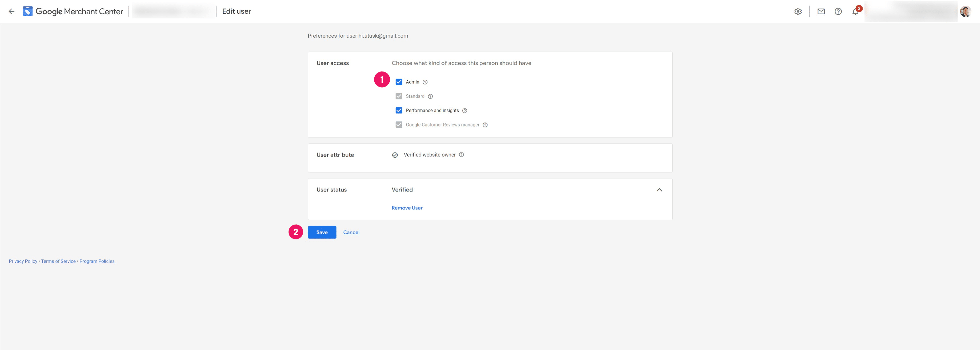This screenshot has width=980, height=350.
Task: Check the Google Customer Reviews manager box
Action: (x=398, y=124)
